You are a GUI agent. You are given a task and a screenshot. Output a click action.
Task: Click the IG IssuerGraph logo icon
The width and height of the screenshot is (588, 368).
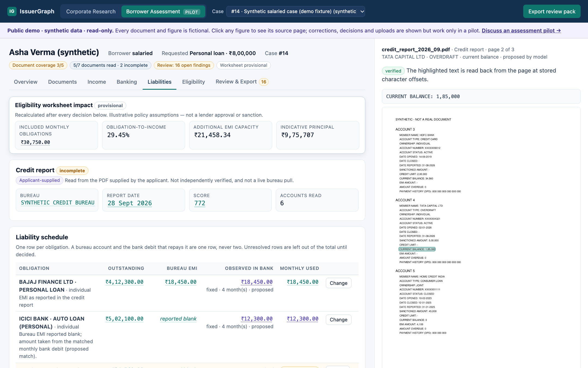(12, 11)
